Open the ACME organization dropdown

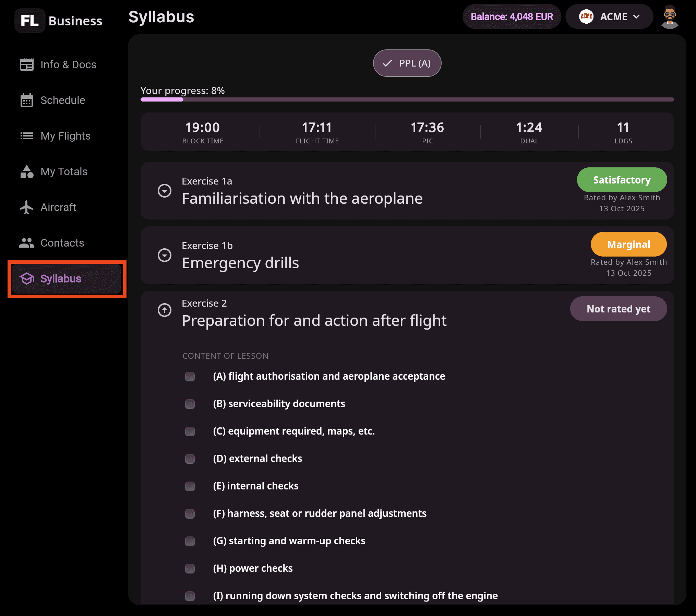coord(609,16)
